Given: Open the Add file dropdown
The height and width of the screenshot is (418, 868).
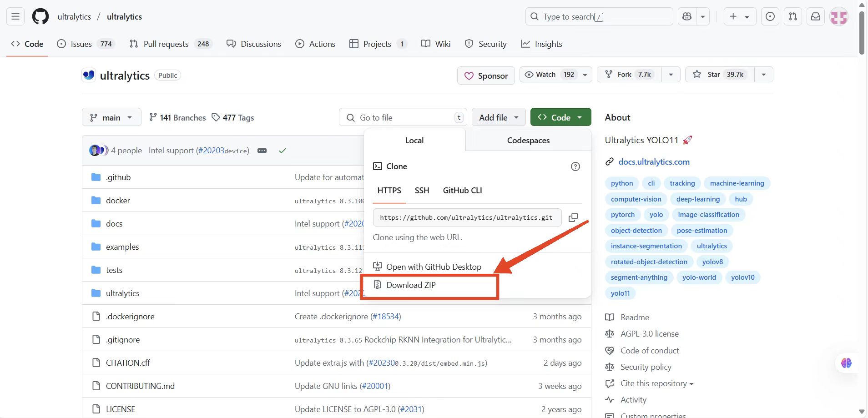Looking at the screenshot, I should click(499, 117).
